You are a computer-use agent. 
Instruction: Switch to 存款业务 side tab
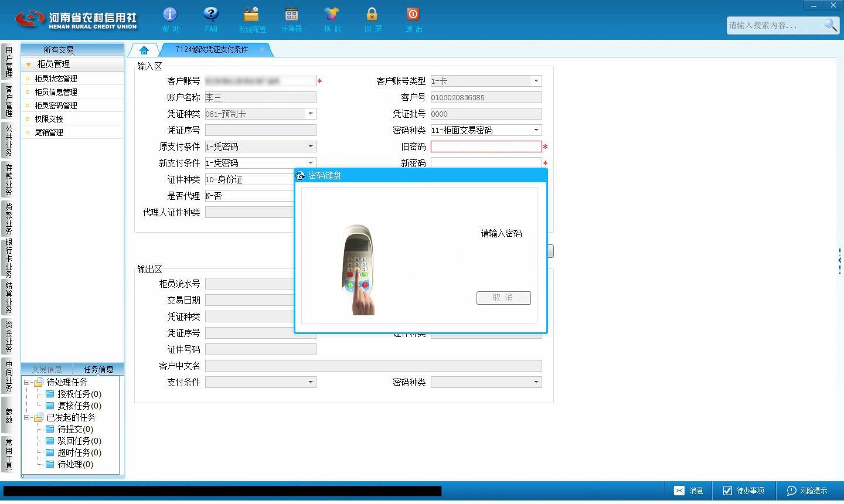pos(8,179)
